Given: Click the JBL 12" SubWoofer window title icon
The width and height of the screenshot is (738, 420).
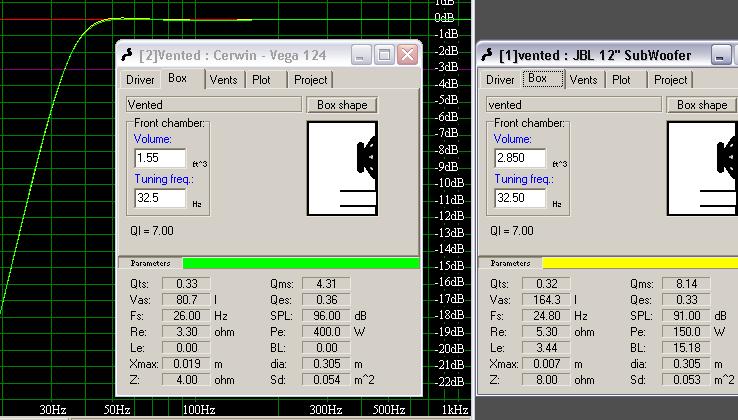Looking at the screenshot, I should (x=487, y=55).
